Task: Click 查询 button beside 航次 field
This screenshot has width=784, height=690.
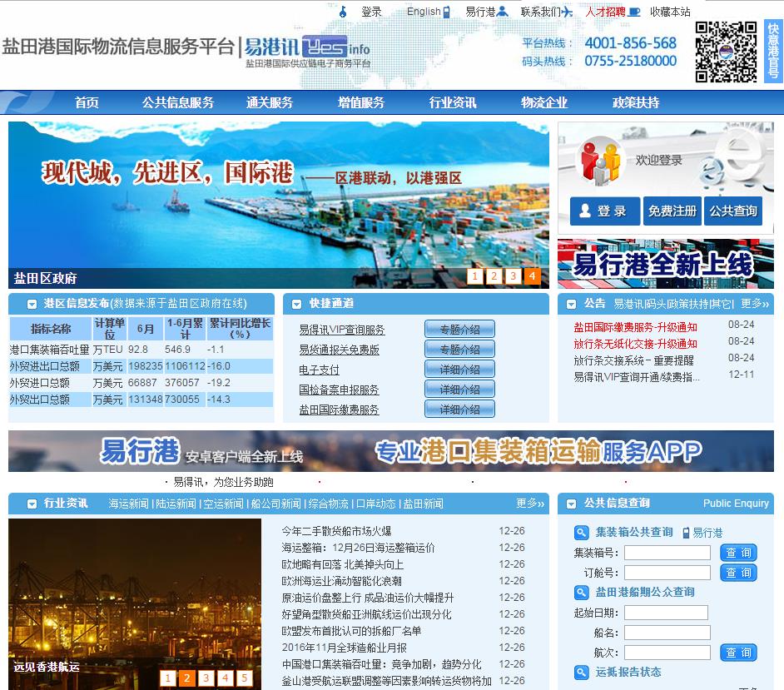Action: (738, 653)
